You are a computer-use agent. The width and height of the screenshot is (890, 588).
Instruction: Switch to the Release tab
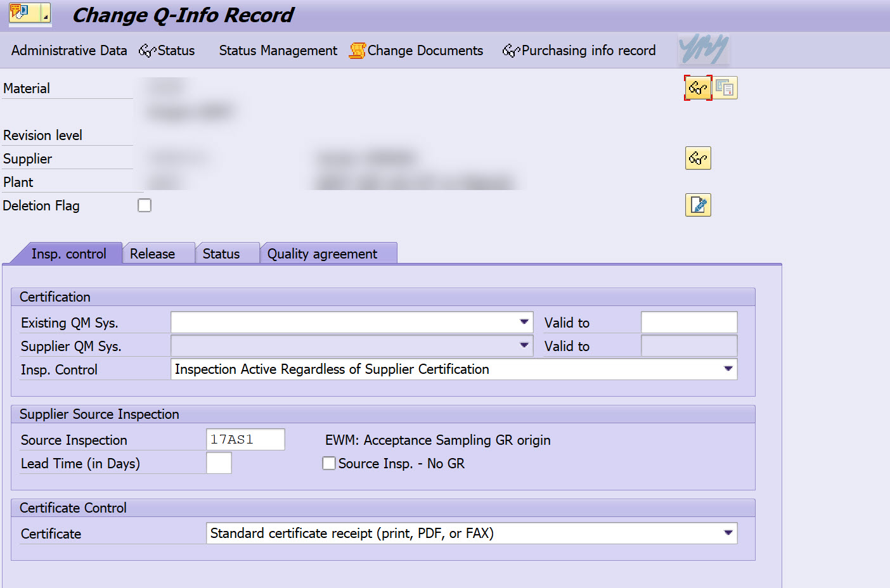pos(152,253)
